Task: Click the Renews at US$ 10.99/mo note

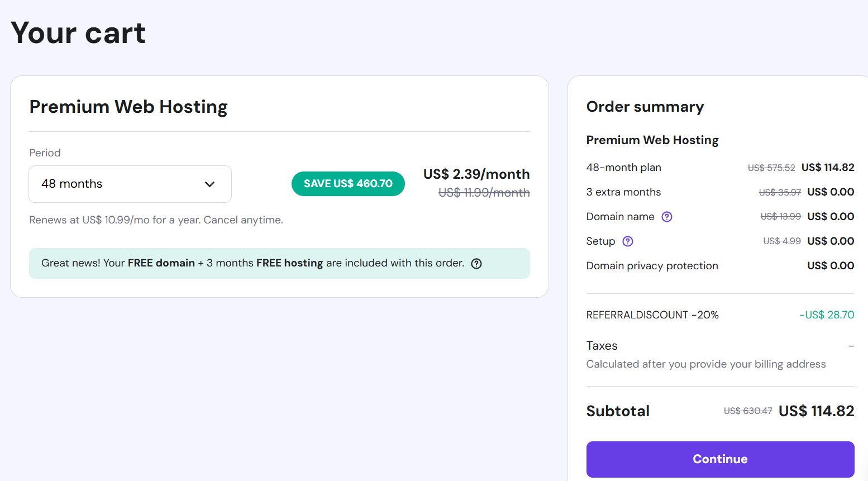Action: pyautogui.click(x=156, y=220)
